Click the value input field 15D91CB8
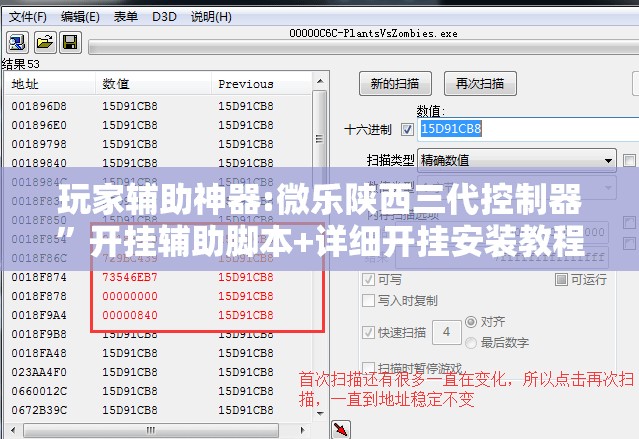The width and height of the screenshot is (639, 439). pyautogui.click(x=528, y=129)
